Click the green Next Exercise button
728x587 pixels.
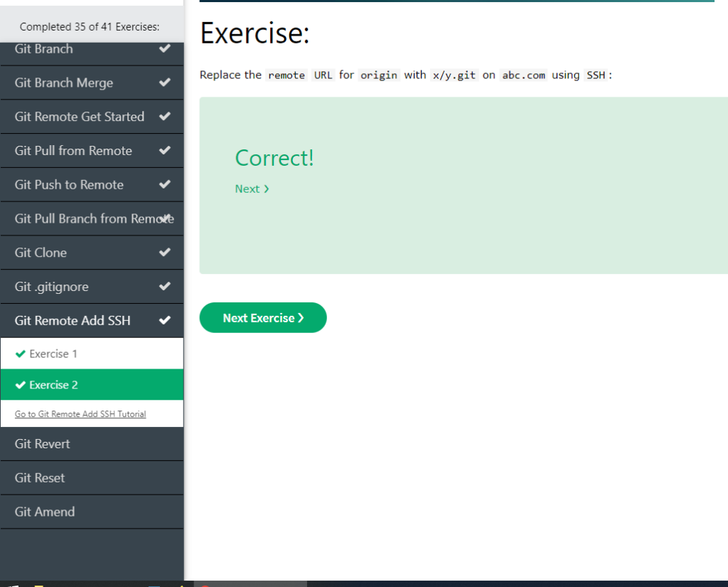tap(263, 318)
